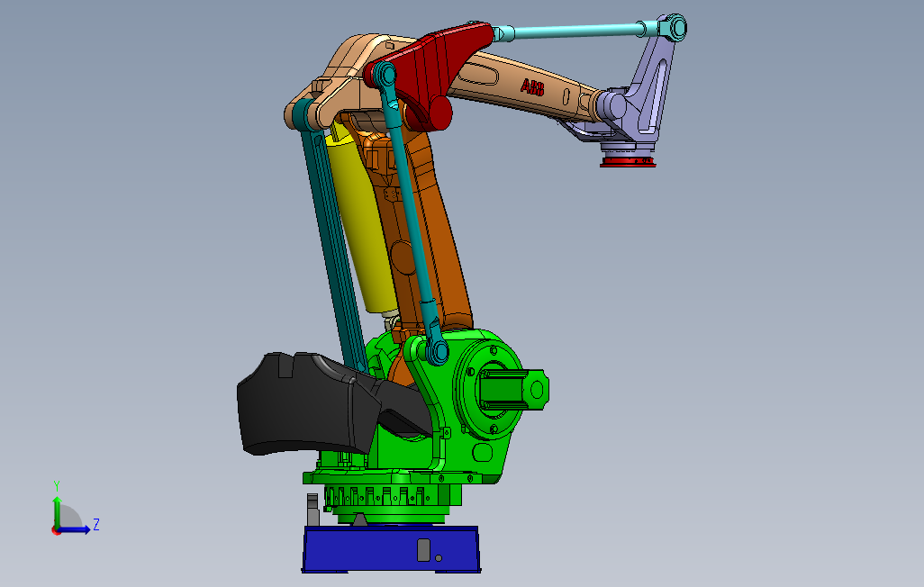Select the teal parallel rod lower joint

(437, 352)
